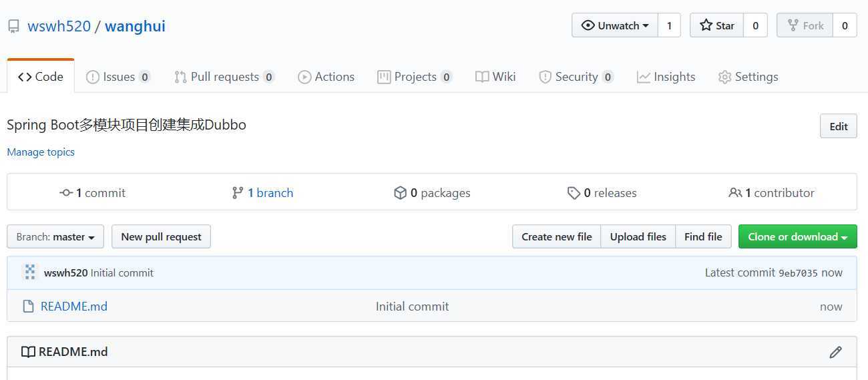Screen dimensions: 868x380
Task: Click the Fork button
Action: (x=805, y=25)
